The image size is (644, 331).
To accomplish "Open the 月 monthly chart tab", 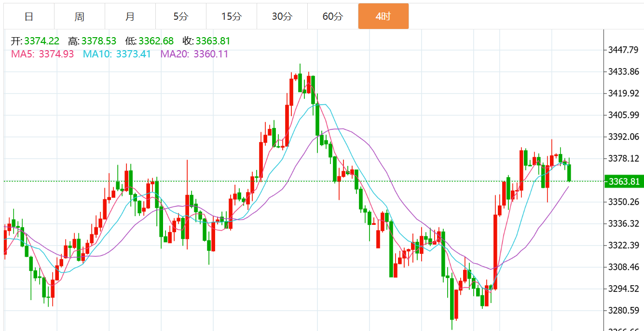I will (130, 16).
